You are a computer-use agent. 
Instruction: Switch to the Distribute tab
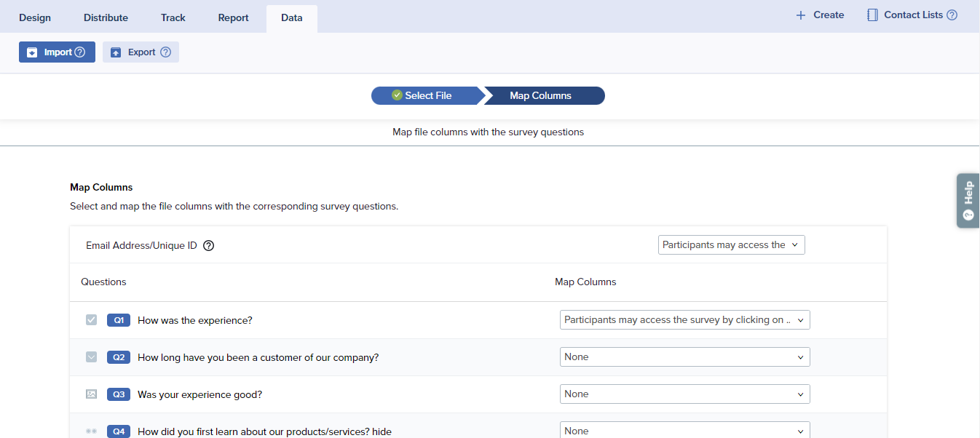coord(106,17)
